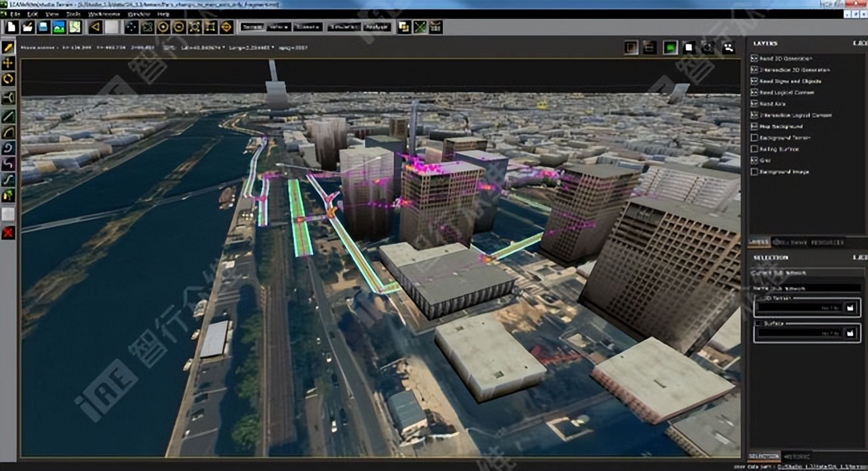Open the Tools menu
Viewport: 868px width, 471px height.
tap(74, 14)
